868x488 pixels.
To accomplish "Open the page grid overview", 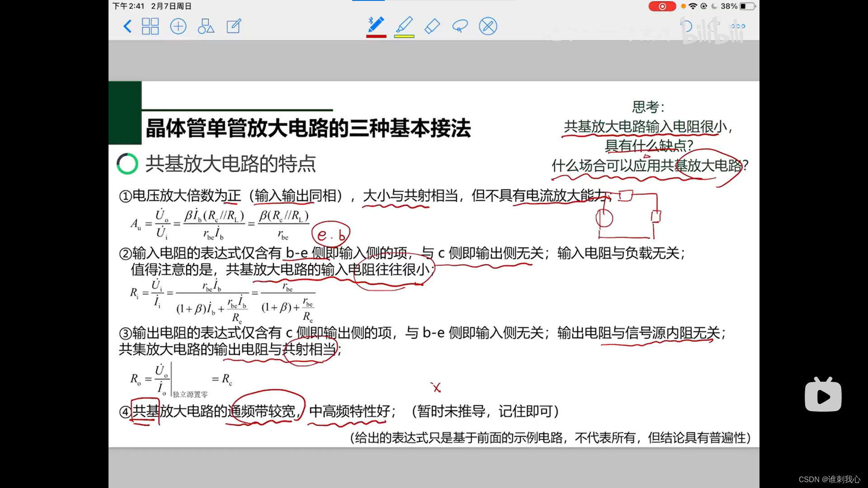I will pyautogui.click(x=150, y=26).
